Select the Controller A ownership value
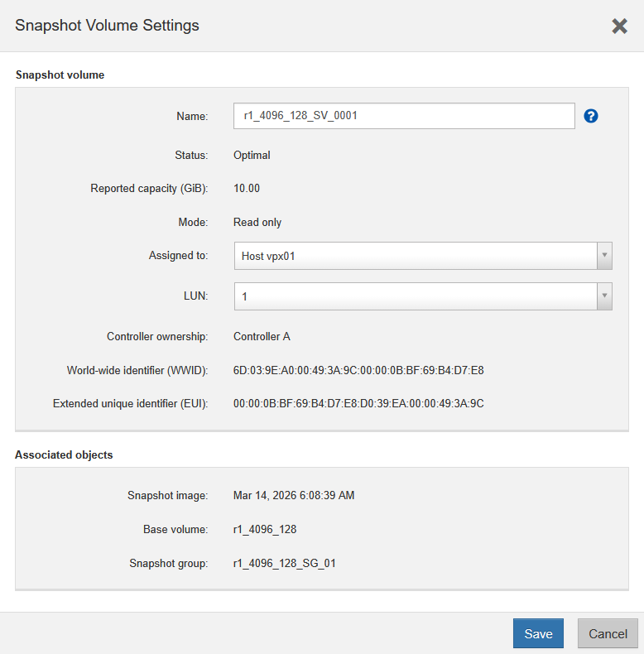 click(262, 337)
